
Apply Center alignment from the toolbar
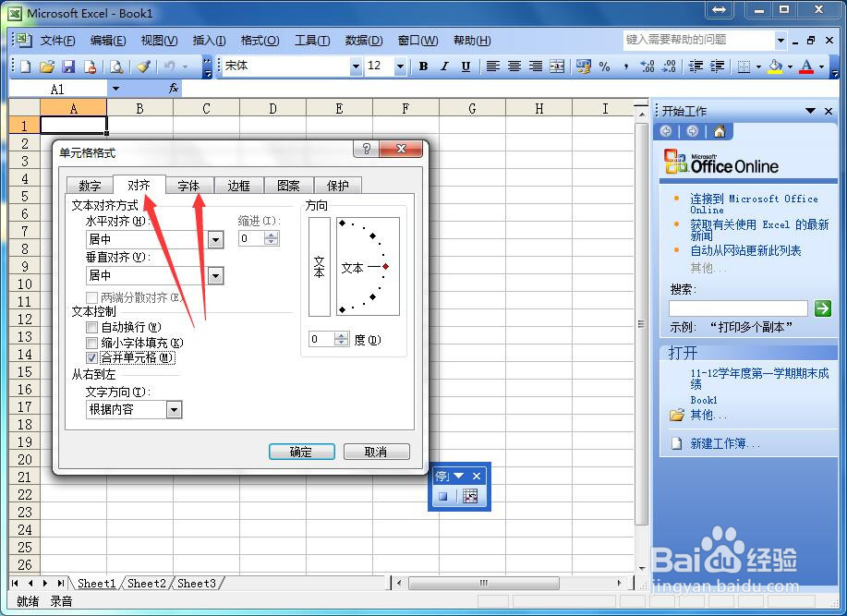coord(514,66)
